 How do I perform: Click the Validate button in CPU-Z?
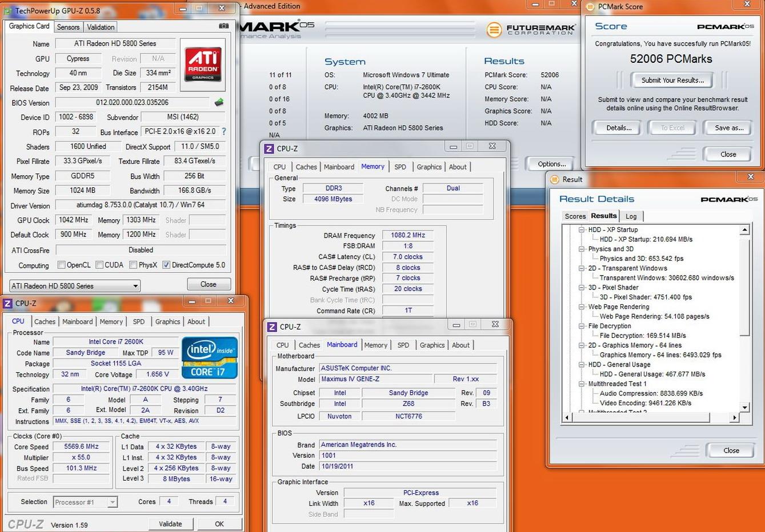[170, 524]
